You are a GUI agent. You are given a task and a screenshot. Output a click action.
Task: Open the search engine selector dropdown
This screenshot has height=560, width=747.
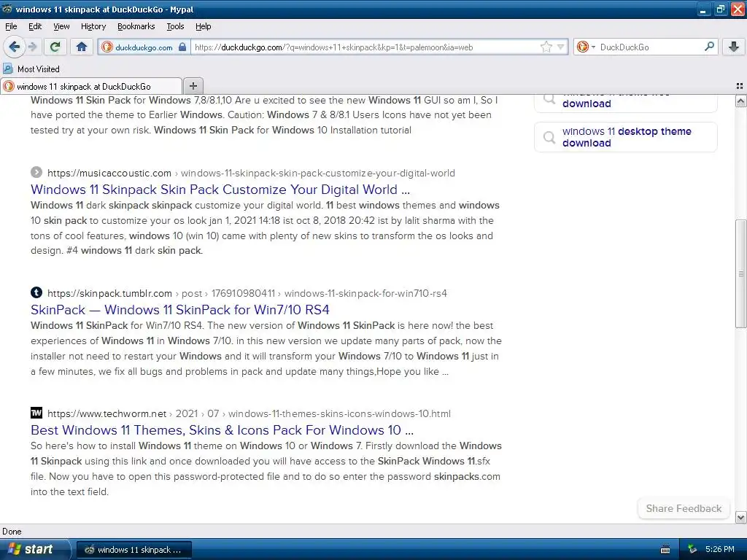coord(586,47)
